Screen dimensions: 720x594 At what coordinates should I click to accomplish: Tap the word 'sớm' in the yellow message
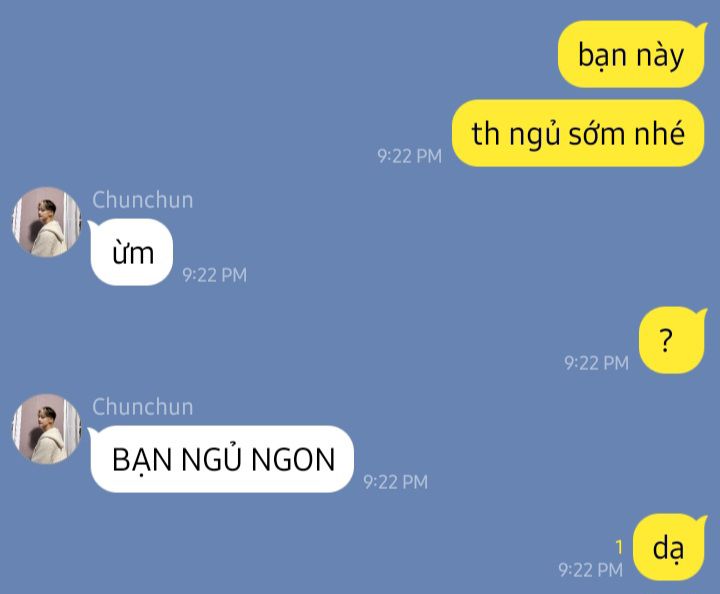597,134
